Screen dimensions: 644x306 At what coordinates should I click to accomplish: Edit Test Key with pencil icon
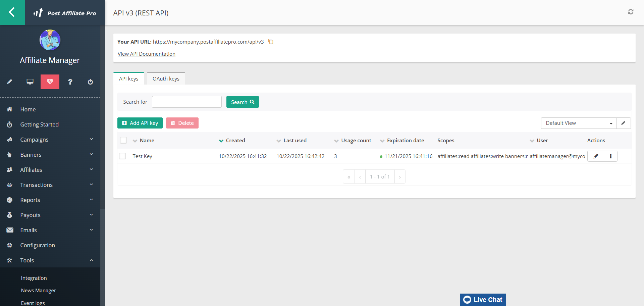596,156
